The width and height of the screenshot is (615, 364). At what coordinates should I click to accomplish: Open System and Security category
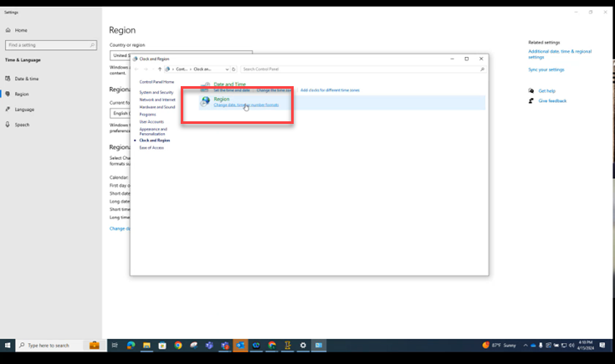pyautogui.click(x=156, y=92)
